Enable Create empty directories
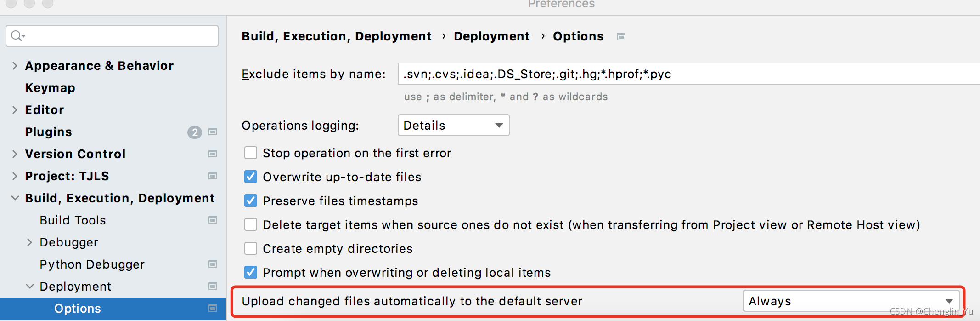Screen dimensions: 980x321 [x=251, y=248]
